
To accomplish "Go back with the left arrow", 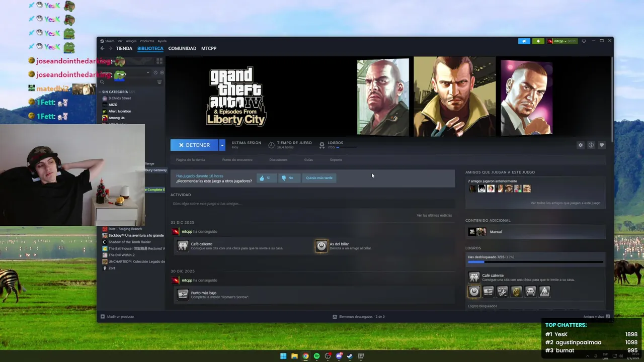I will point(102,48).
